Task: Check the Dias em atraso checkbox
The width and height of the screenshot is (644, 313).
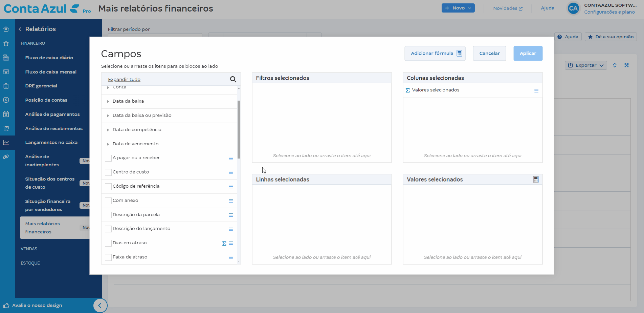Action: tap(108, 243)
